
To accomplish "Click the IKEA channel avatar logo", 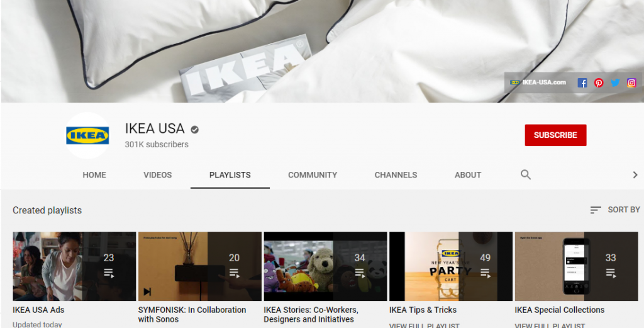I will pos(87,135).
